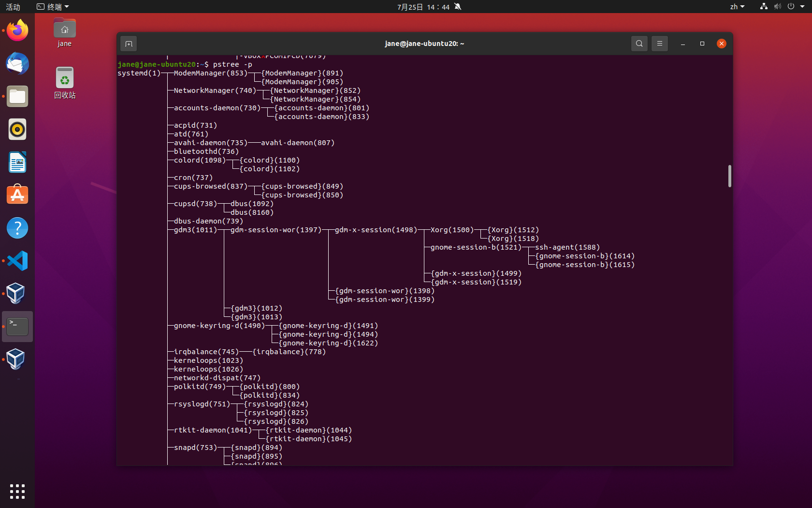Screen dimensions: 812x508
Task: Click 'snapd(753)' process entry
Action: click(x=196, y=448)
